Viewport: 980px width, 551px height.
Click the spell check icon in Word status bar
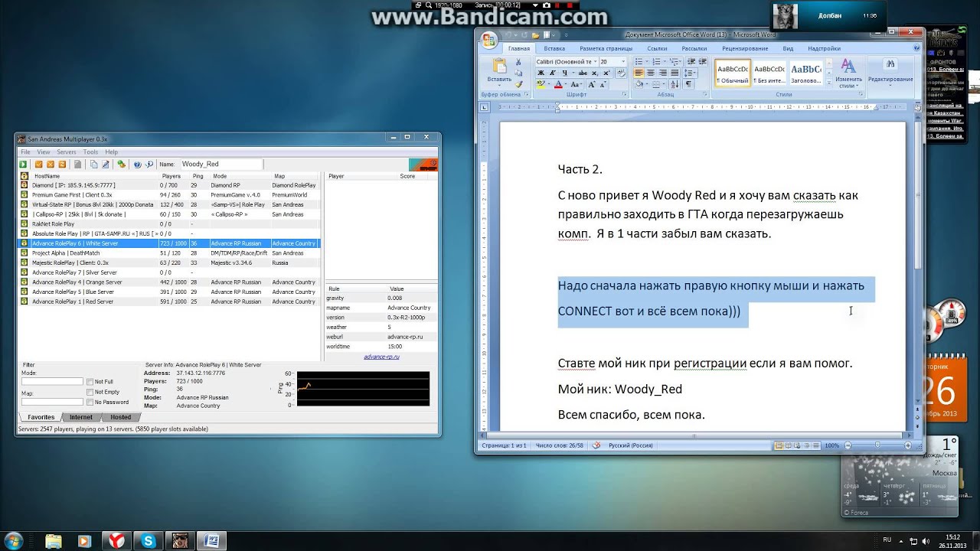tap(596, 445)
